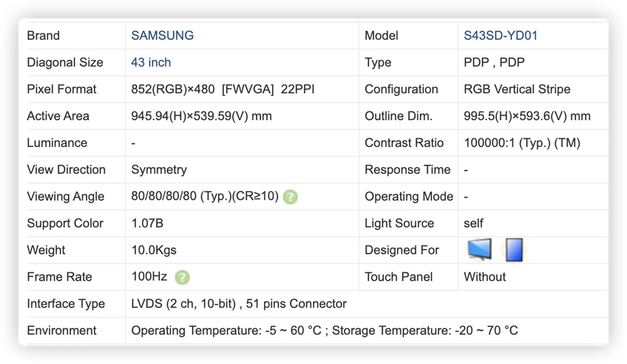This screenshot has height=364, width=627.
Task: Click the Operating Temperature text
Action: click(x=226, y=330)
